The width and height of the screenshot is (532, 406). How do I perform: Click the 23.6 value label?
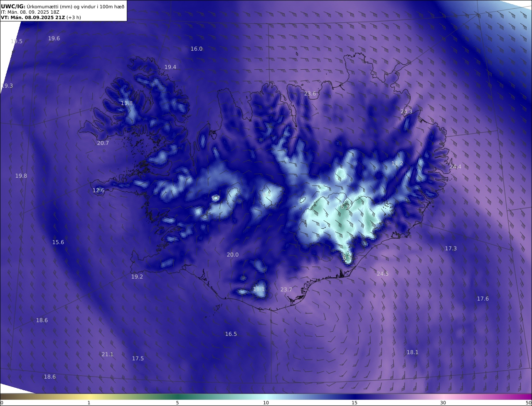pos(310,94)
